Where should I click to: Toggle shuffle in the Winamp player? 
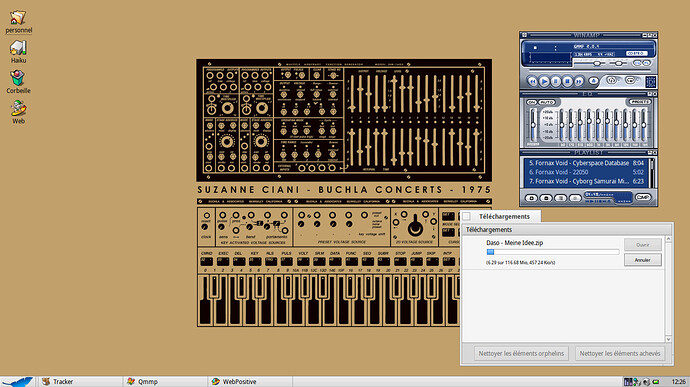(612, 80)
